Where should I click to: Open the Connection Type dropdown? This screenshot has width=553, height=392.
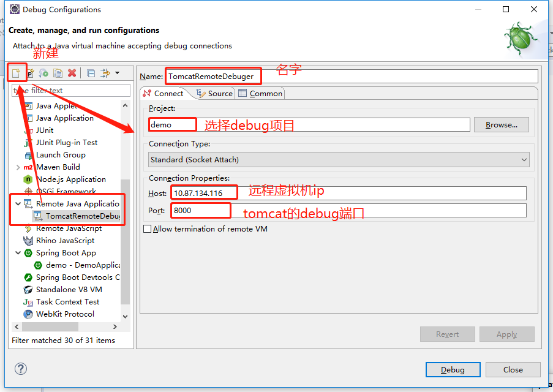[339, 160]
